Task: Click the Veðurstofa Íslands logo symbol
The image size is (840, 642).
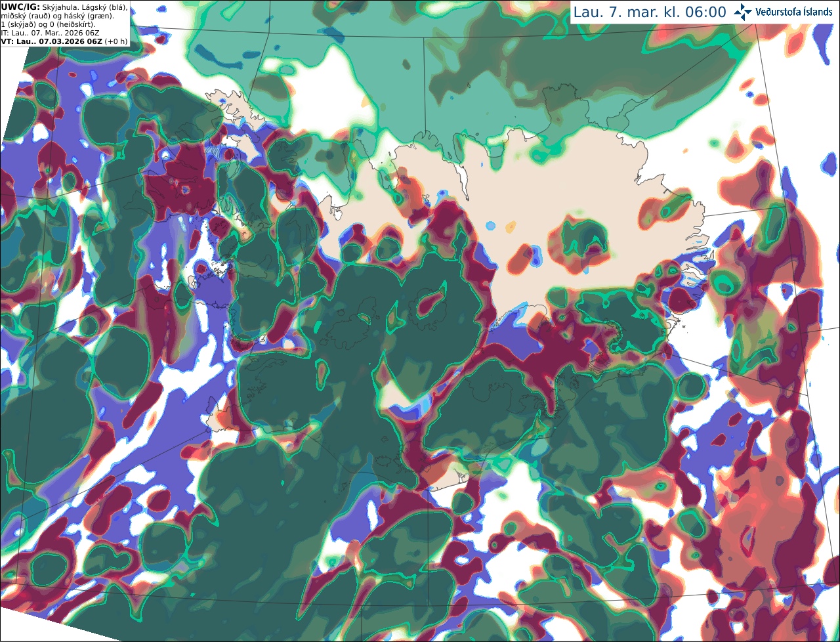Action: click(x=743, y=12)
